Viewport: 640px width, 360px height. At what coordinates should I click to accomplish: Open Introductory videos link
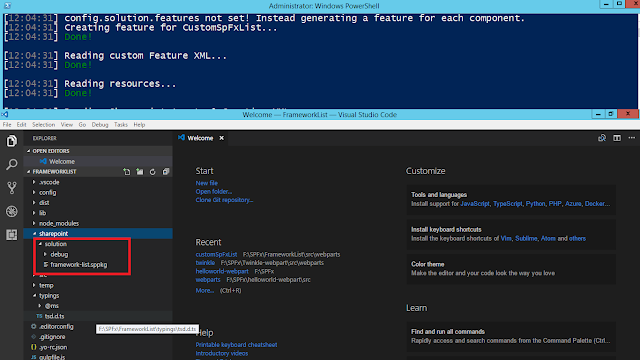coord(222,353)
